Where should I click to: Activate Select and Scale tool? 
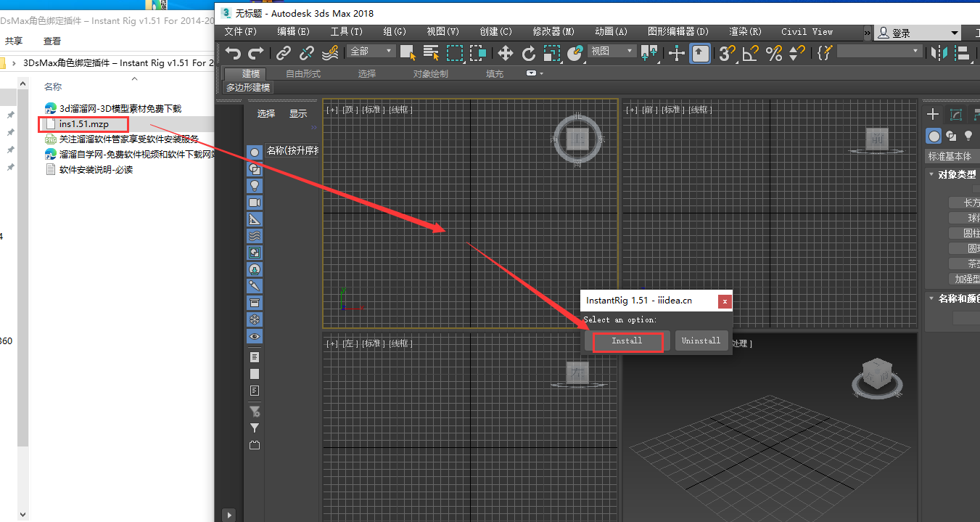(552, 53)
